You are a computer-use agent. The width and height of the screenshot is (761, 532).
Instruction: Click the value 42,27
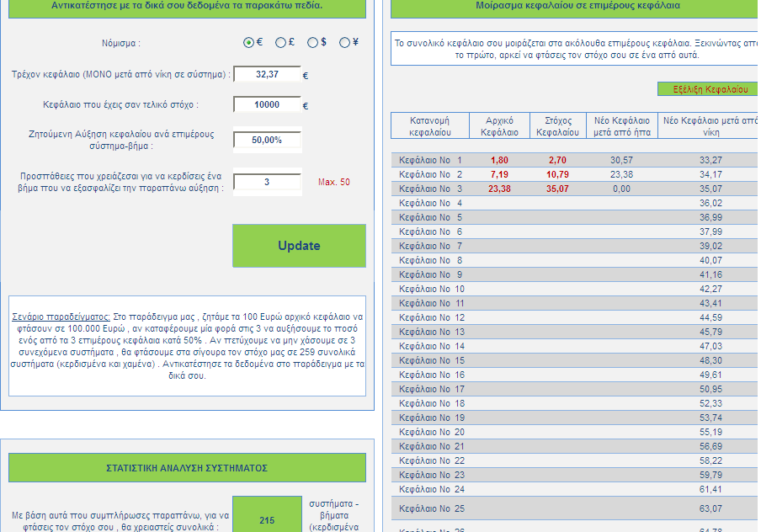710,289
